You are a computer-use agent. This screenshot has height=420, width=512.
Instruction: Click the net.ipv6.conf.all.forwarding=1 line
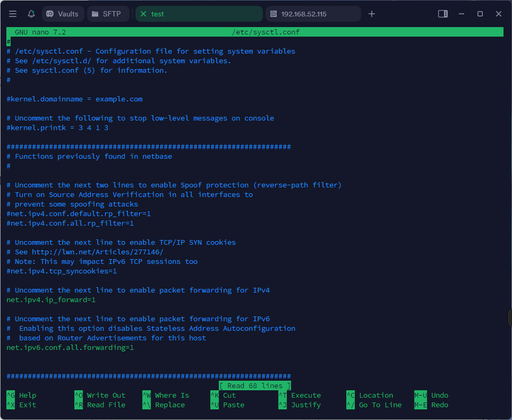point(70,348)
